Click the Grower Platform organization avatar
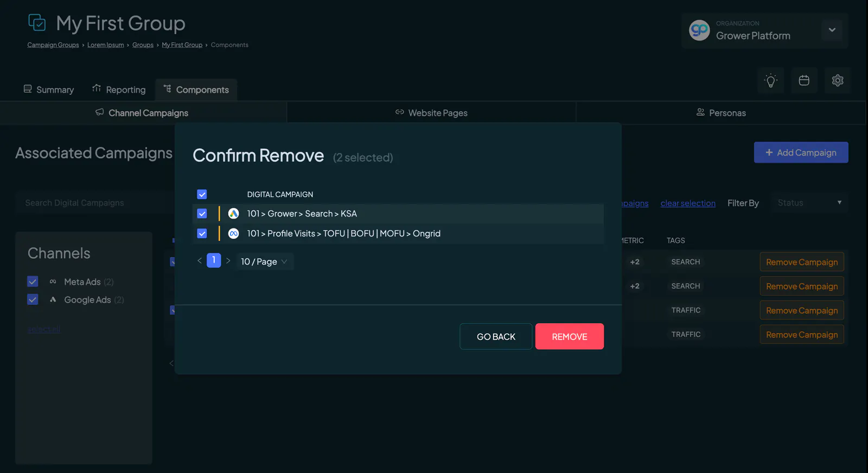 [x=699, y=30]
